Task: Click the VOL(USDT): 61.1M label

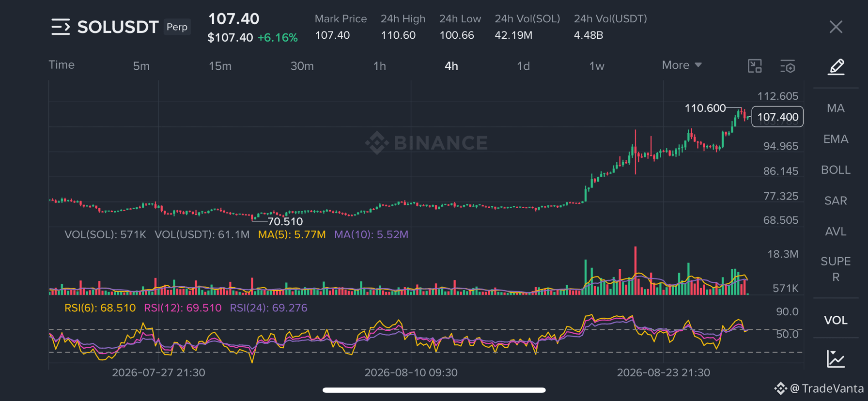Action: (202, 234)
